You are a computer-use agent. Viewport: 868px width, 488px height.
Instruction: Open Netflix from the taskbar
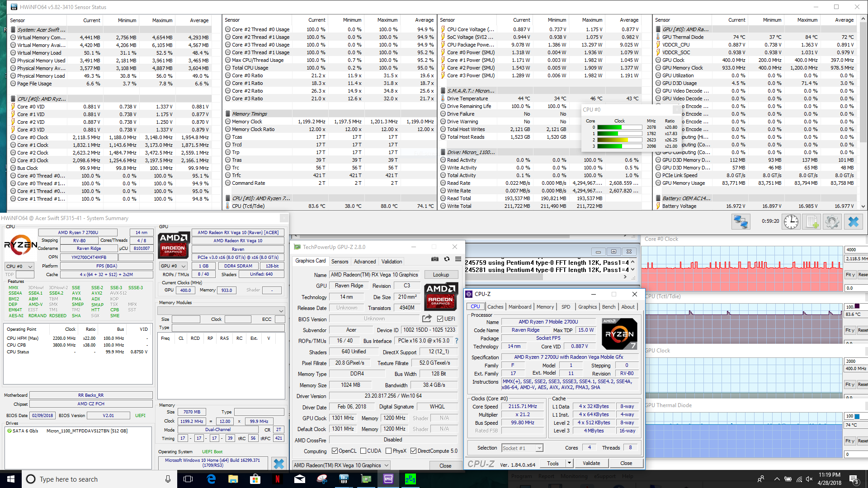277,479
